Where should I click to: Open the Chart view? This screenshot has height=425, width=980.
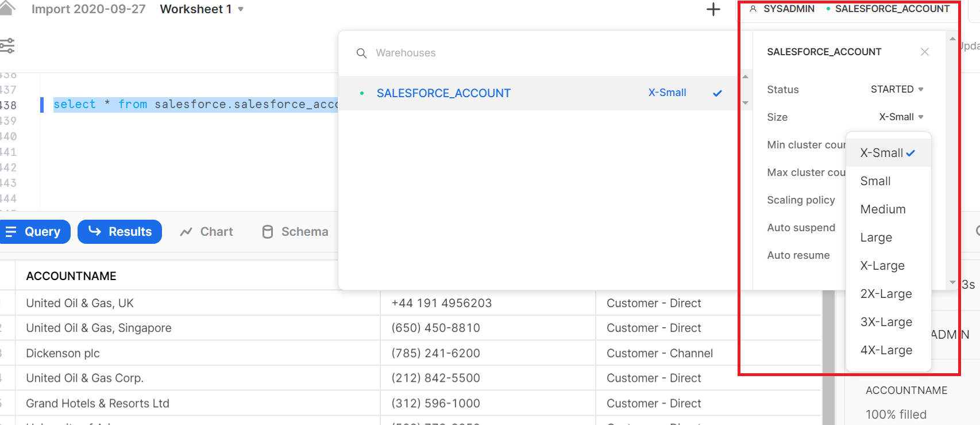[x=207, y=232]
